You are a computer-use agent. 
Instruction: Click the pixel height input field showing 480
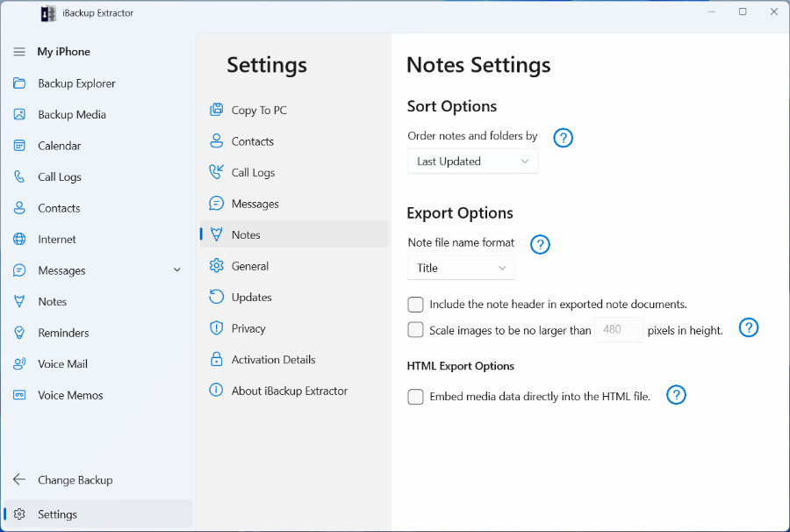click(x=619, y=329)
